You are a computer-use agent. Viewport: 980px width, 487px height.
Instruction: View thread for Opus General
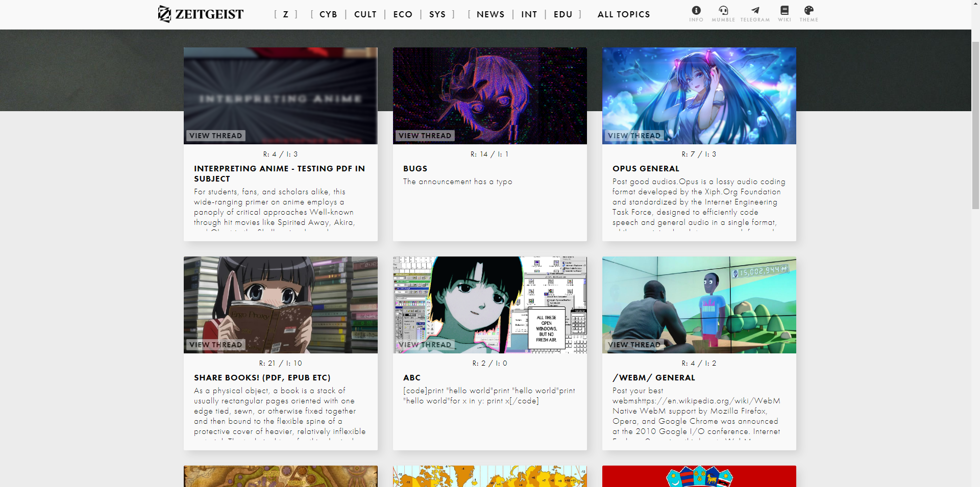click(634, 136)
